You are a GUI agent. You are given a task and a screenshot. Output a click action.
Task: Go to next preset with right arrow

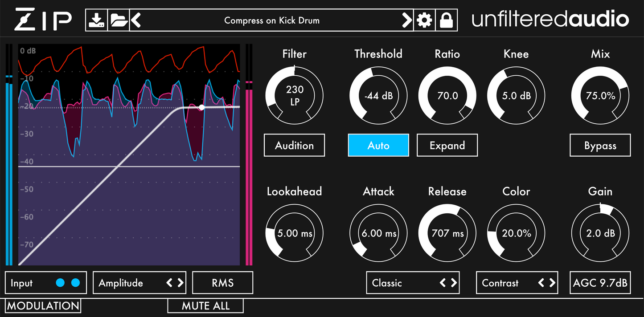click(x=406, y=20)
